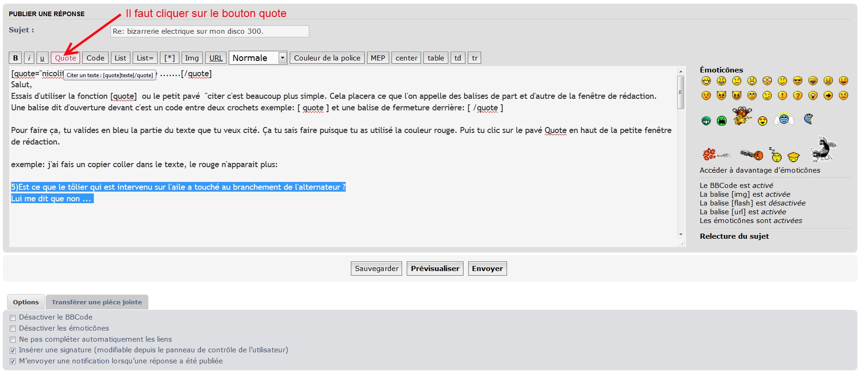Insert the light bulb idea emoticon
Image resolution: width=868 pixels, height=374 pixels.
813,96
